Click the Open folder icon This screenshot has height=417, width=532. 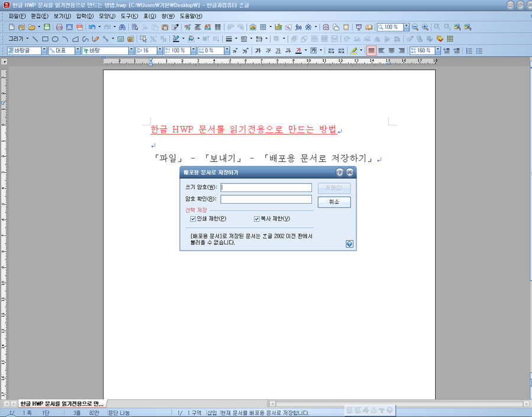click(x=31, y=27)
